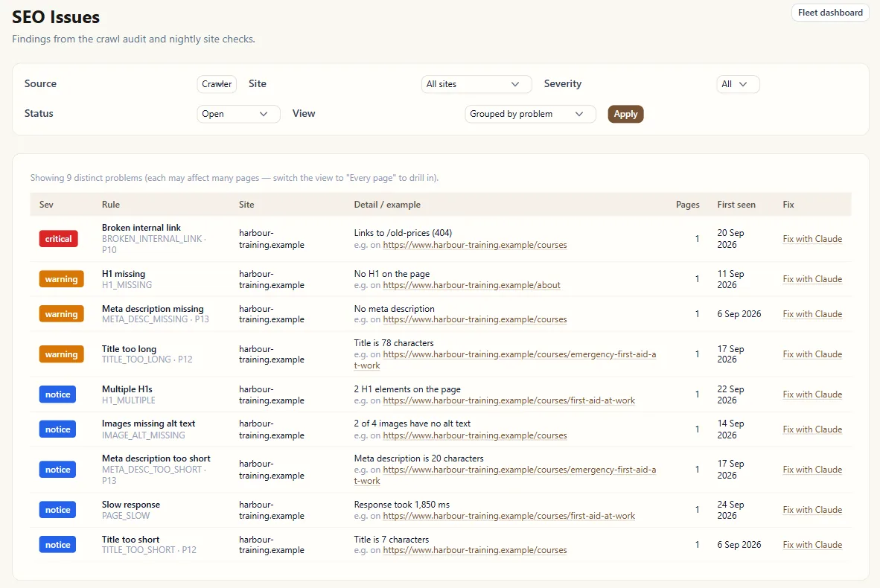880x588 pixels.
Task: Select the Multiple H1s rule name
Action: [127, 389]
